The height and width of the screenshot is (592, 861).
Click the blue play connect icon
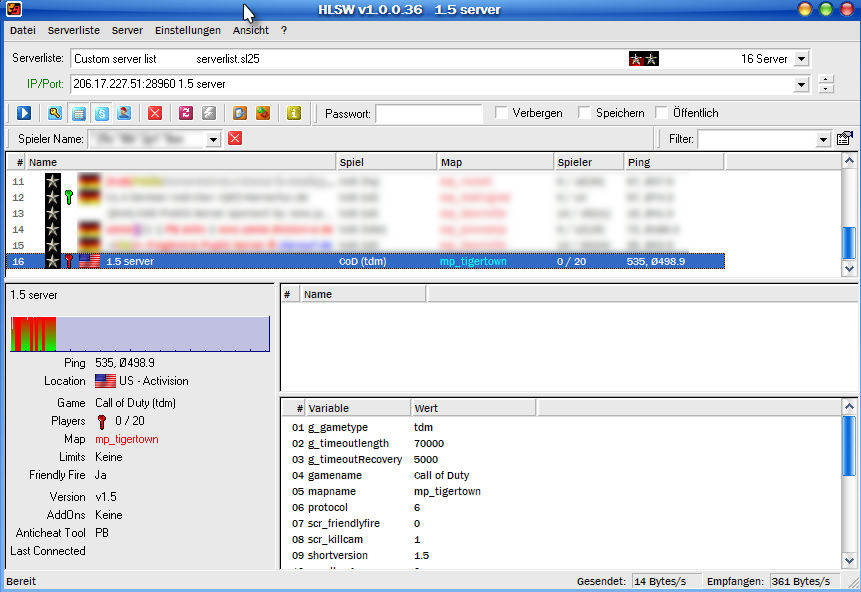tap(24, 113)
